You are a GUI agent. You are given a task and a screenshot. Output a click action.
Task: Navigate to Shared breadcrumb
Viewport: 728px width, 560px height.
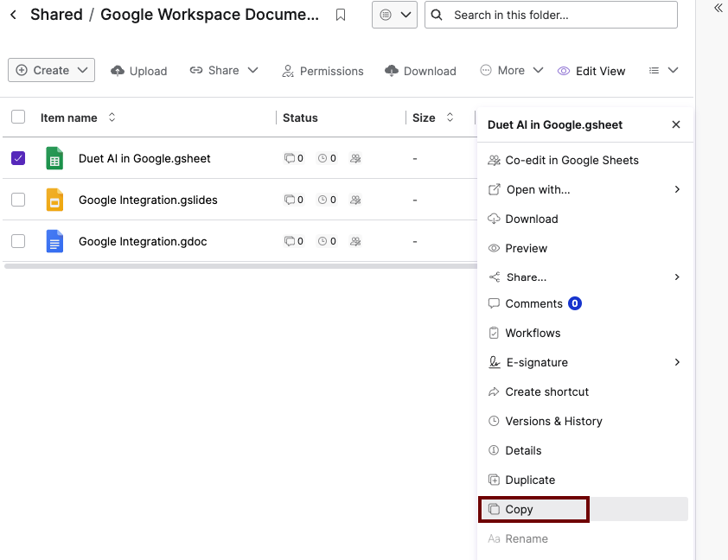pyautogui.click(x=56, y=15)
